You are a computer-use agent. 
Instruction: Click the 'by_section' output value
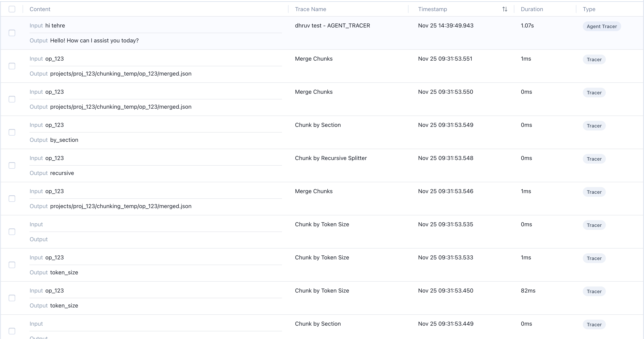click(64, 140)
